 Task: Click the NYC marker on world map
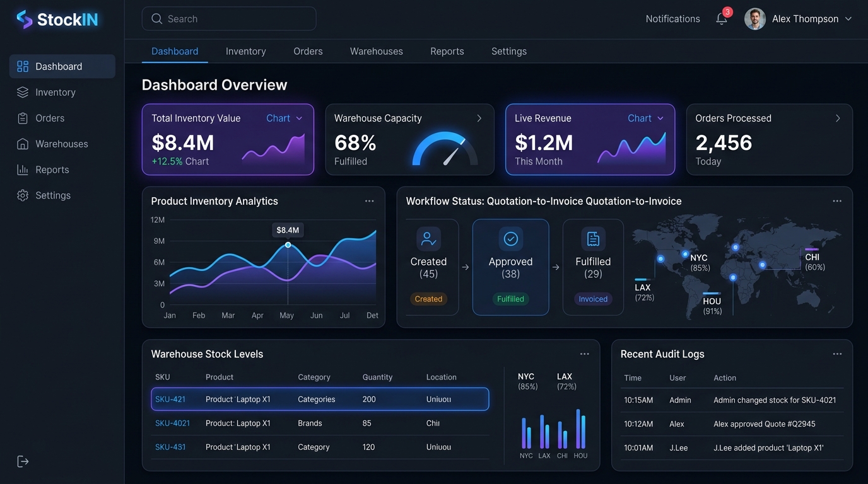coord(685,254)
